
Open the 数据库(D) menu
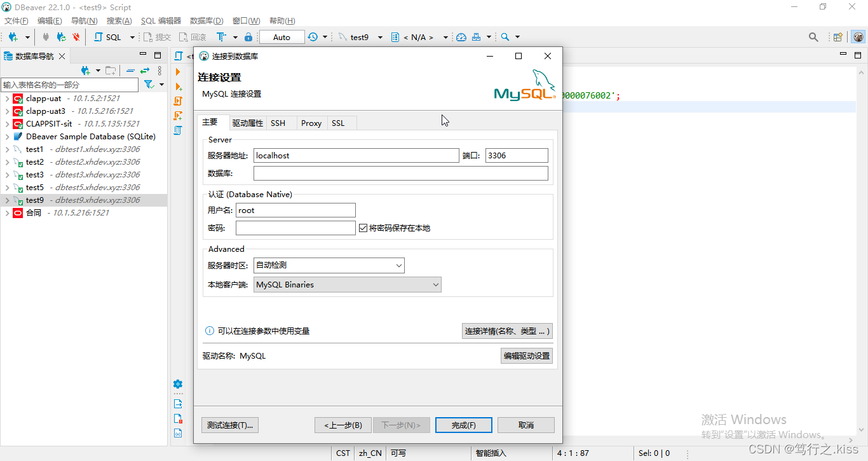pos(206,20)
